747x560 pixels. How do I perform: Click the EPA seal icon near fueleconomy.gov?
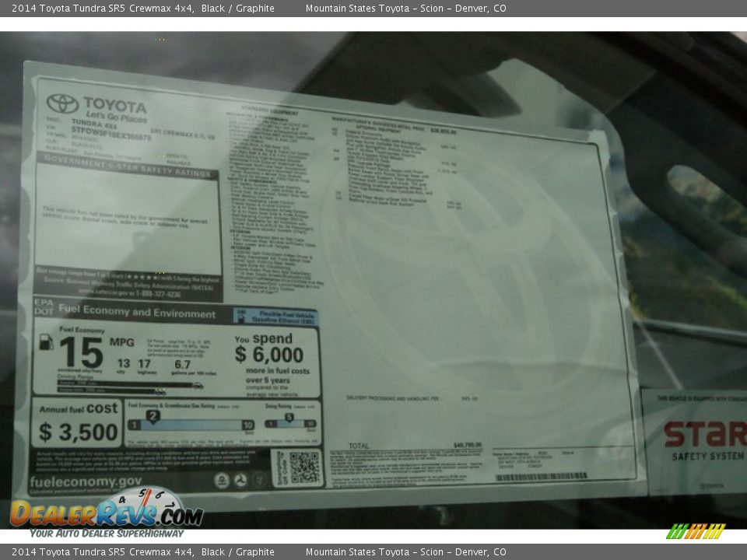[x=222, y=481]
